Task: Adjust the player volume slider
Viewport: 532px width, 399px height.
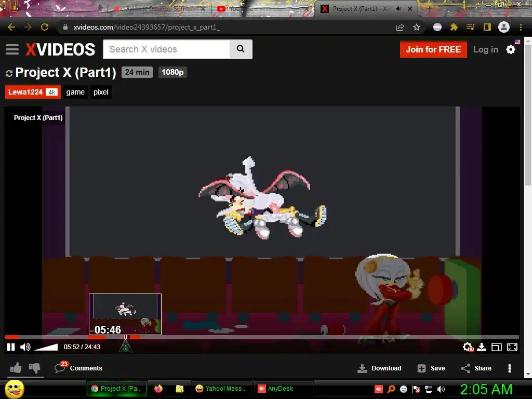Action: [46, 347]
